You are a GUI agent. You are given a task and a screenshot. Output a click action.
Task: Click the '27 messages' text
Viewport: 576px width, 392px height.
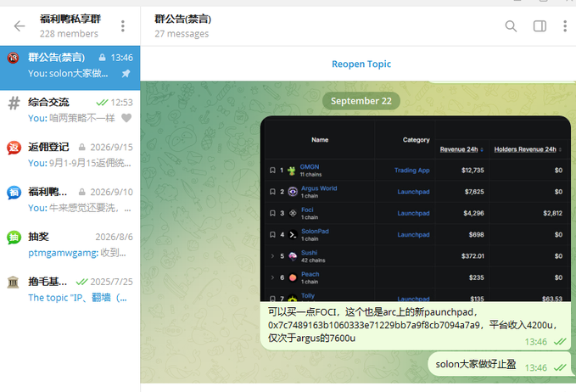click(x=182, y=34)
